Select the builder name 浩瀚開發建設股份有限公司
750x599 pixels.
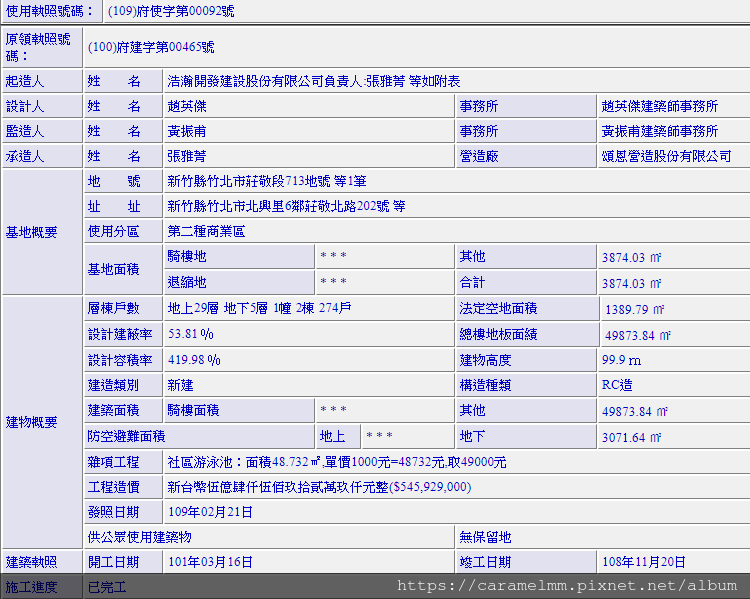coord(245,81)
